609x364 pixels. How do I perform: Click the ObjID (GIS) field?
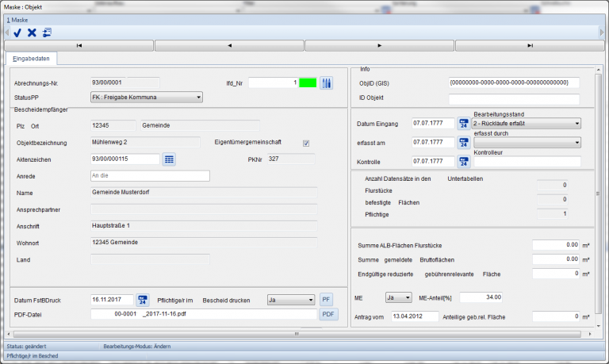coord(514,82)
